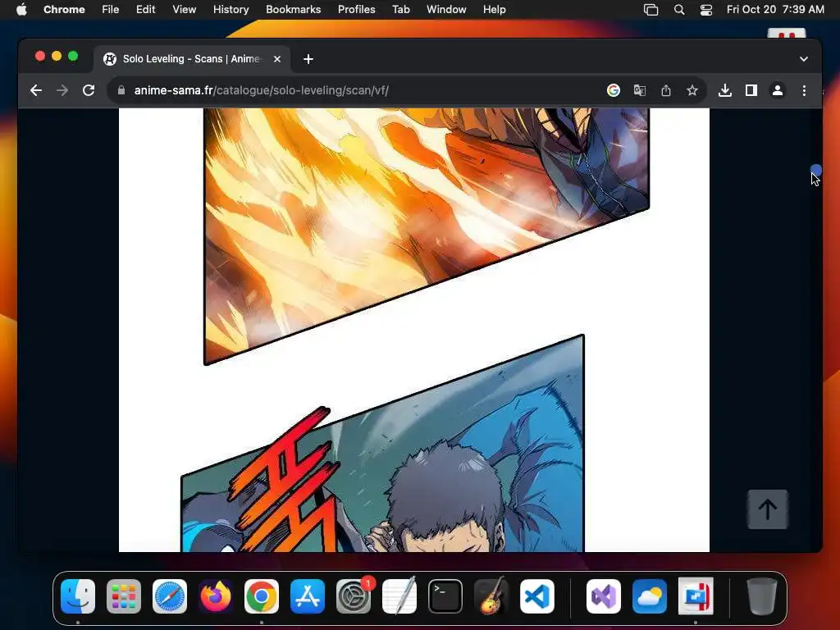Open the Bookmarks menu
The height and width of the screenshot is (630, 840).
(x=293, y=10)
